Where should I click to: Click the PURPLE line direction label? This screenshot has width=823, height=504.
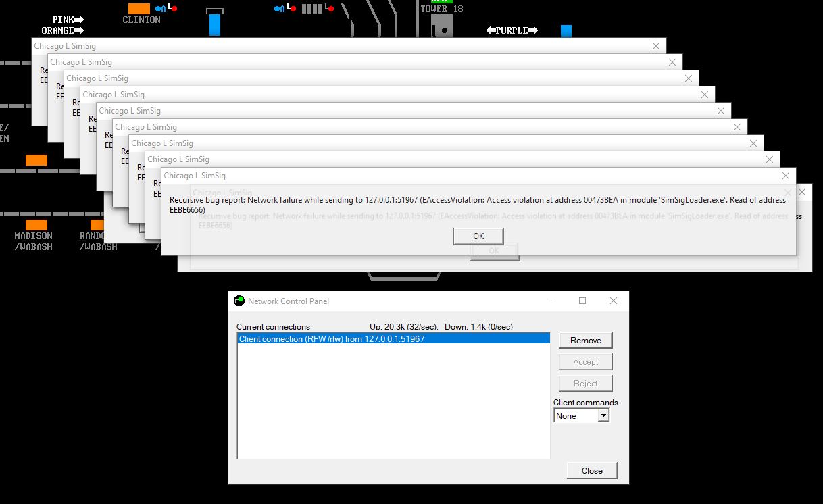click(512, 30)
